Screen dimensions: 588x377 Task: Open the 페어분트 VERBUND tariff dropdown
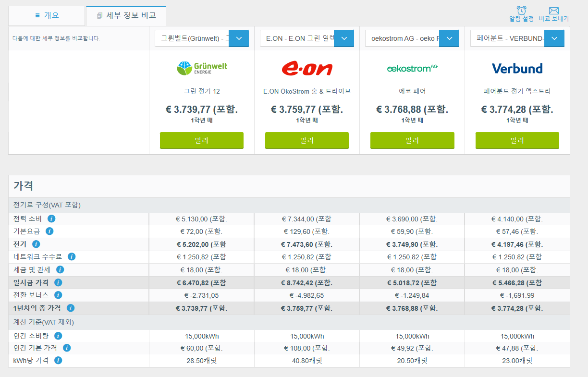(517, 38)
